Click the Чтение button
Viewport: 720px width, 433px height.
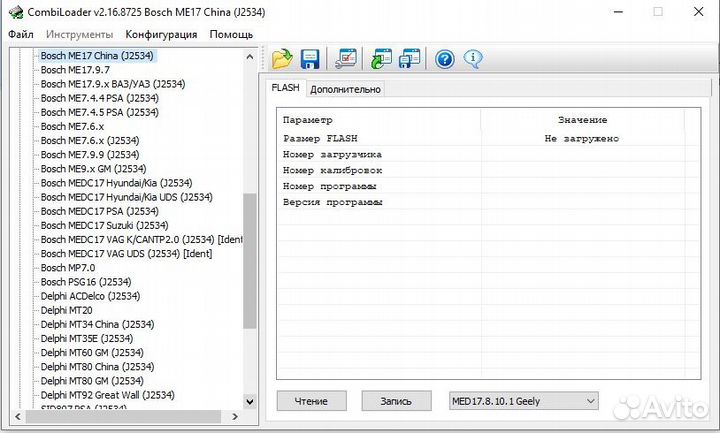tap(311, 401)
